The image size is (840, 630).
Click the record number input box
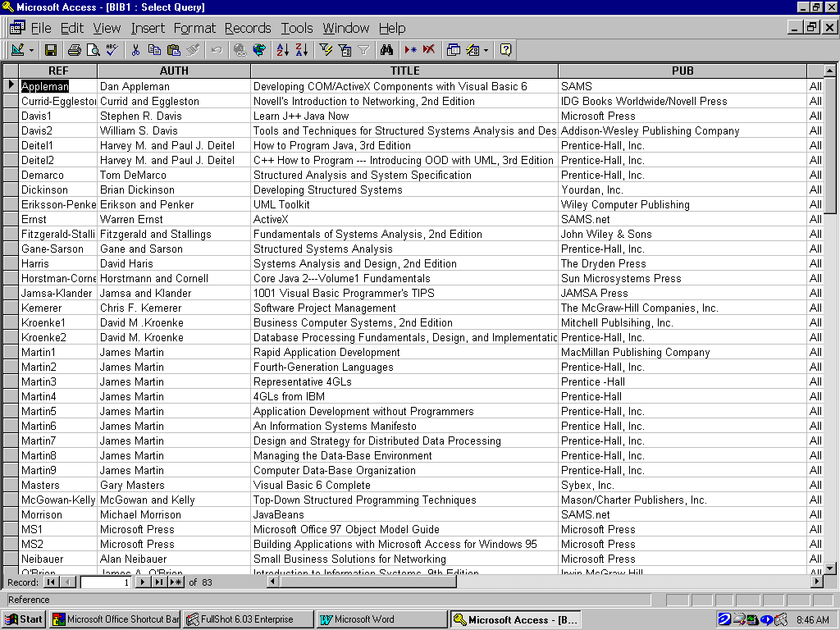tap(106, 582)
